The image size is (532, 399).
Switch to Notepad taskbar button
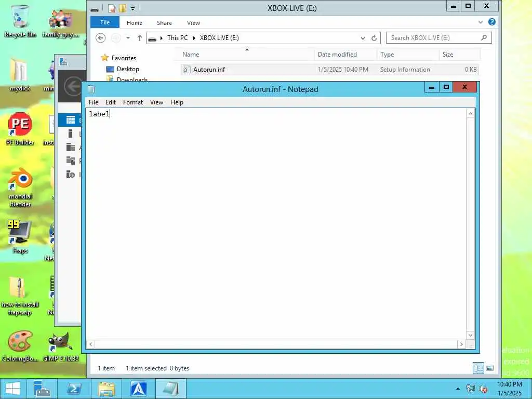point(170,389)
